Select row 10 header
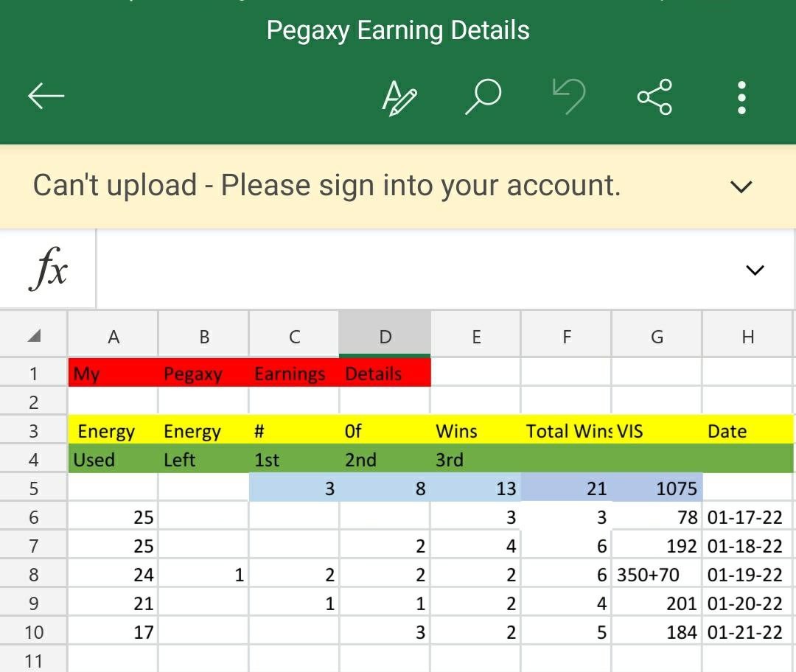This screenshot has width=796, height=672. [x=33, y=632]
